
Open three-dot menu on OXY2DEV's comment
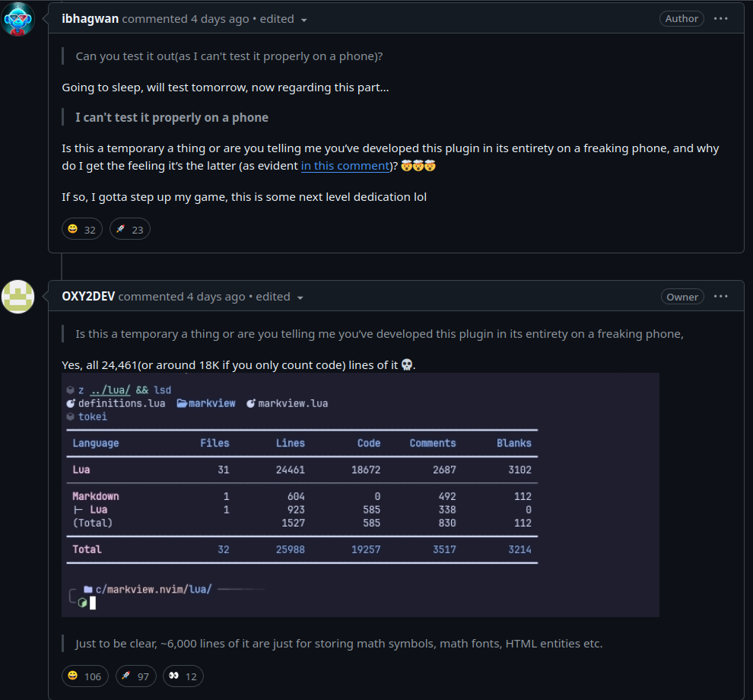pos(721,297)
